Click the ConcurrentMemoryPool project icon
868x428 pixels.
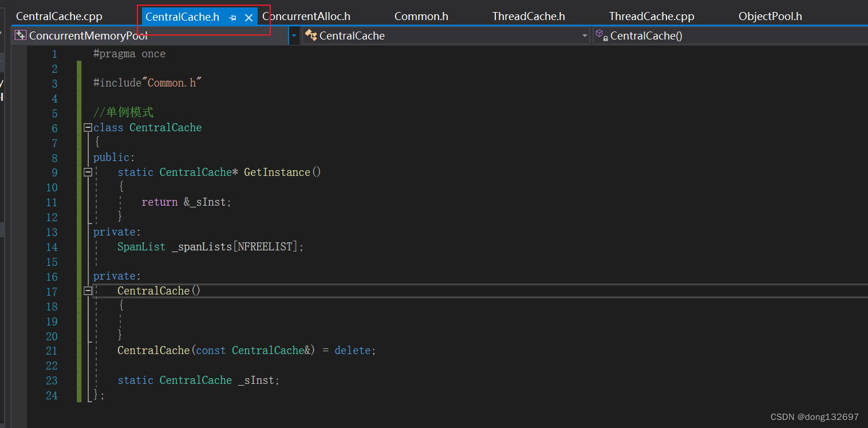click(21, 36)
